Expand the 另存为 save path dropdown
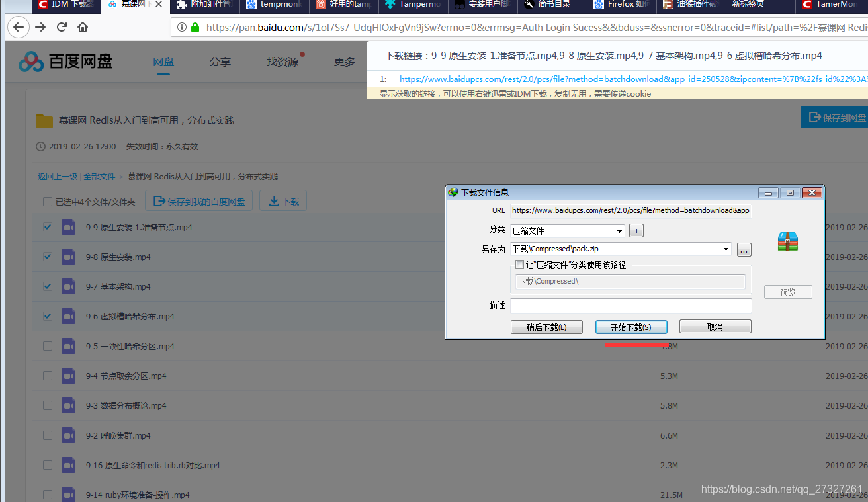 726,249
